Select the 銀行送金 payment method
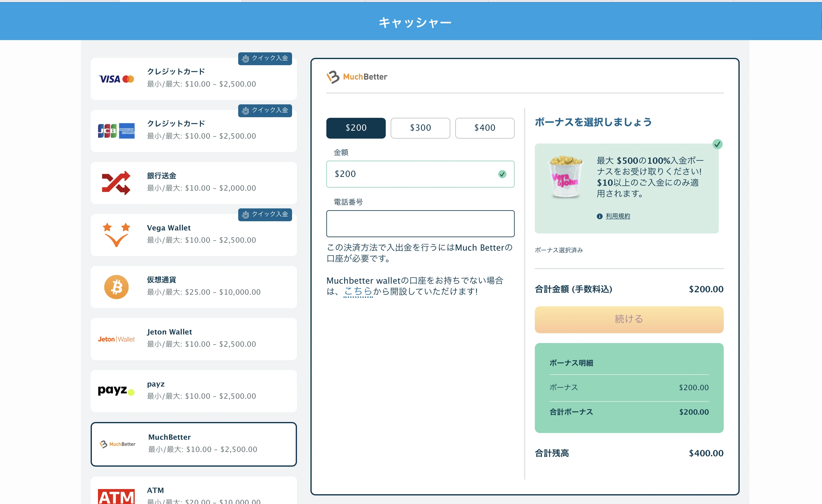The height and width of the screenshot is (504, 822). (193, 183)
